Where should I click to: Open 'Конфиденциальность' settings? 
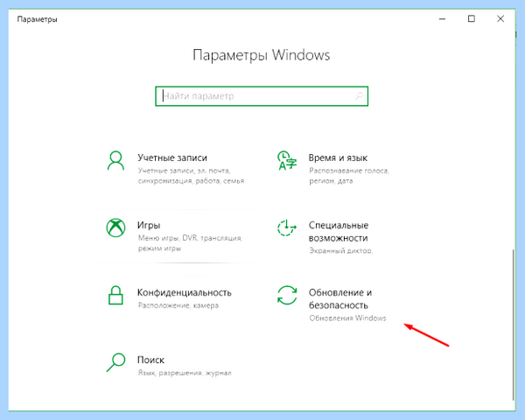tap(184, 292)
